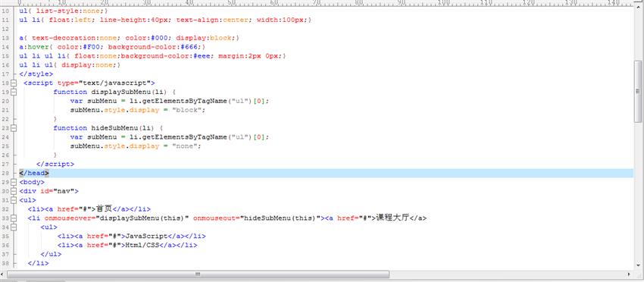This screenshot has width=644, height=282.
Task: Click the "ul li ul{ display:none;}" line
Action: coord(70,65)
